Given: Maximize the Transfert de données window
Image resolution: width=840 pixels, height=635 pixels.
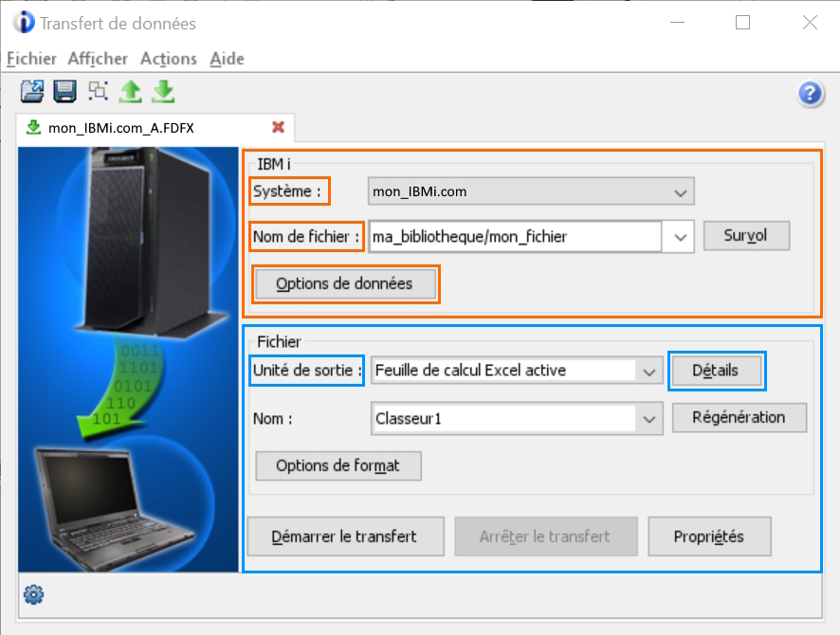Looking at the screenshot, I should 742,23.
